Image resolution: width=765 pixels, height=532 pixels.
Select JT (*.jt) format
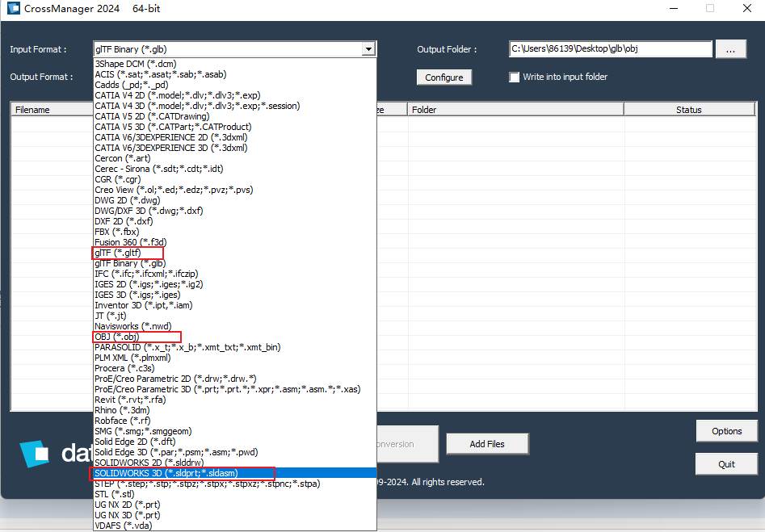pos(235,316)
